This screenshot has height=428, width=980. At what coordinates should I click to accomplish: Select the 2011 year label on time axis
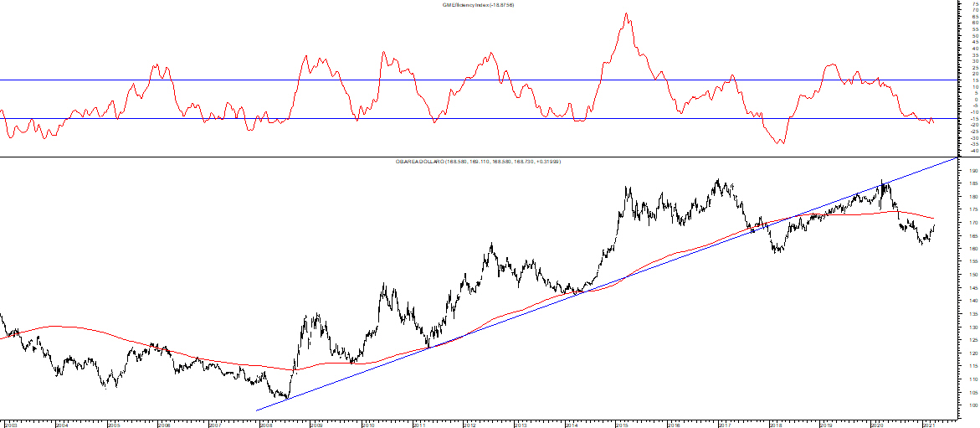418,425
